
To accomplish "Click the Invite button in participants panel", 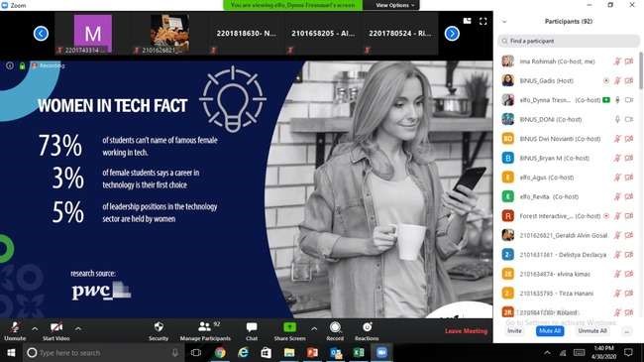I will point(514,330).
